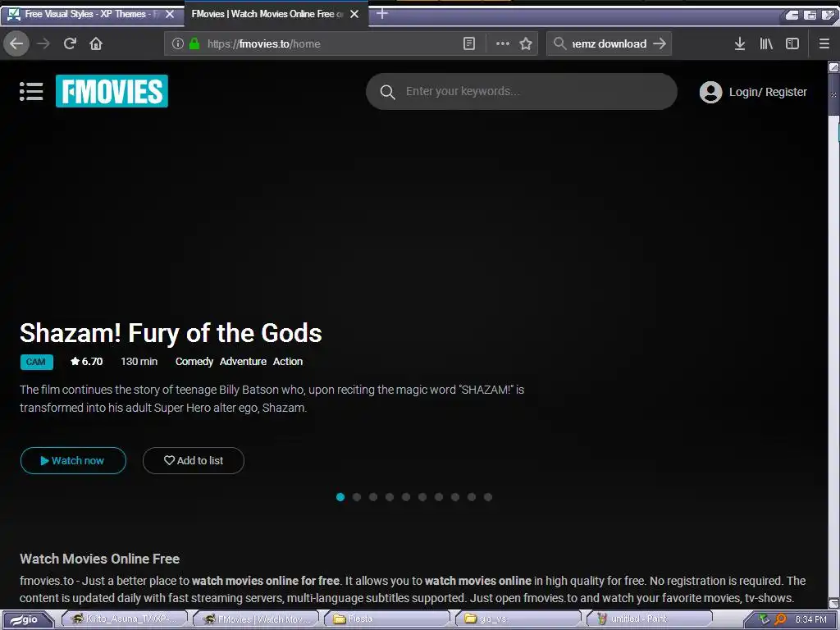Open the Library bookmarks icon
The height and width of the screenshot is (630, 840).
766,44
